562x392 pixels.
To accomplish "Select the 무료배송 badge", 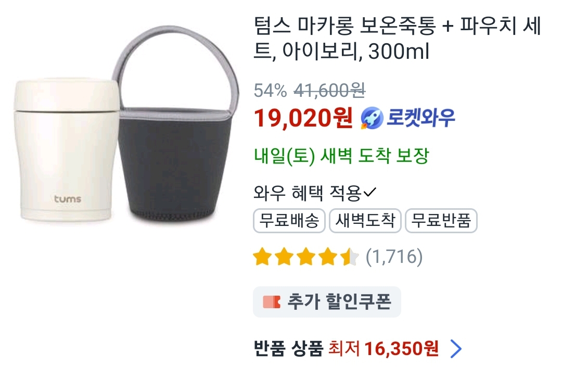I will pos(289,221).
